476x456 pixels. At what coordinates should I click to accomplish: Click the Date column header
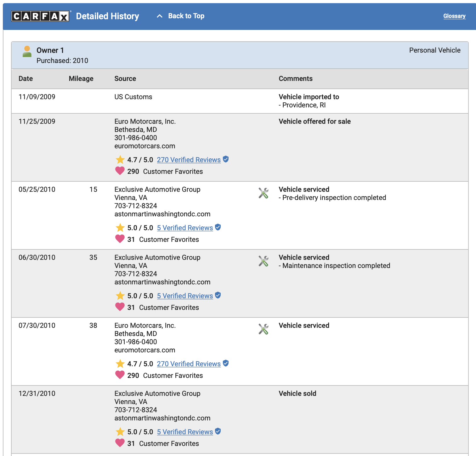pyautogui.click(x=25, y=79)
